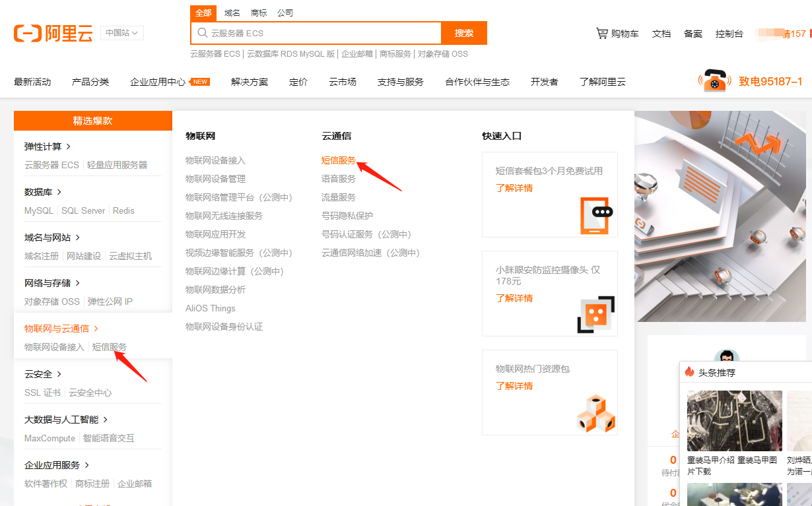This screenshot has width=812, height=506.
Task: Open 物联网边缘计算 (公测中) link
Action: [234, 271]
